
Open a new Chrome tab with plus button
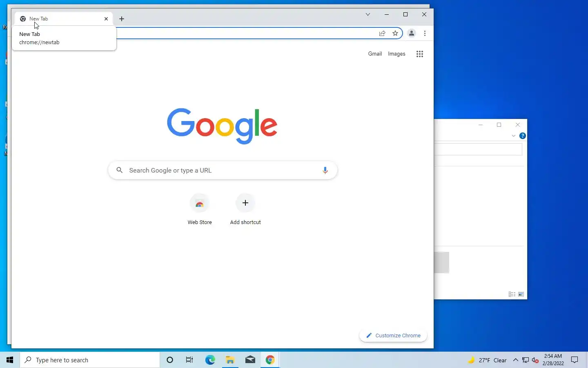pos(122,19)
